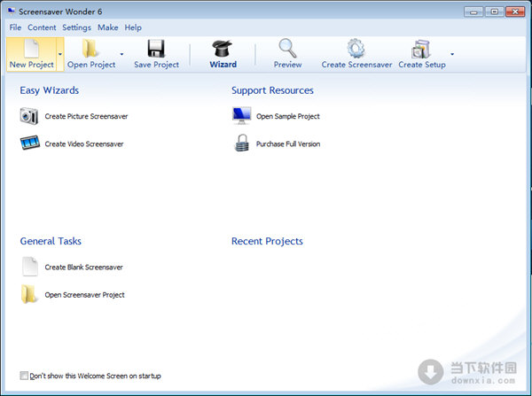Click the Purchase Full Version link
The width and height of the screenshot is (532, 396).
288,144
